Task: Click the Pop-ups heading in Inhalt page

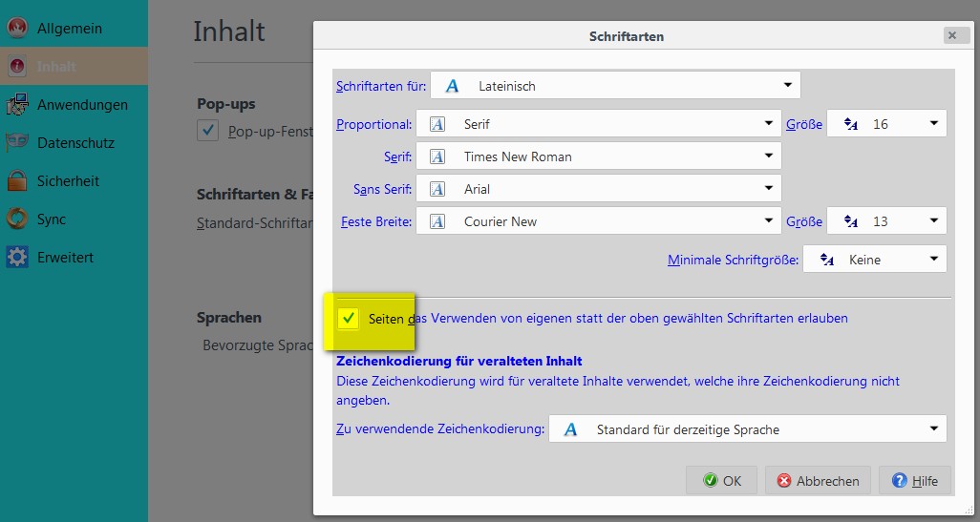Action: click(x=226, y=104)
